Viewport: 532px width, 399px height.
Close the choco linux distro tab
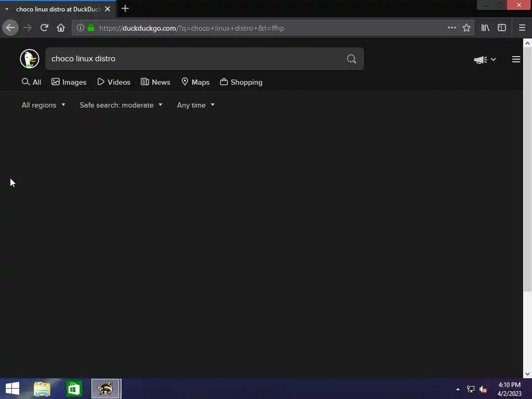pos(108,9)
